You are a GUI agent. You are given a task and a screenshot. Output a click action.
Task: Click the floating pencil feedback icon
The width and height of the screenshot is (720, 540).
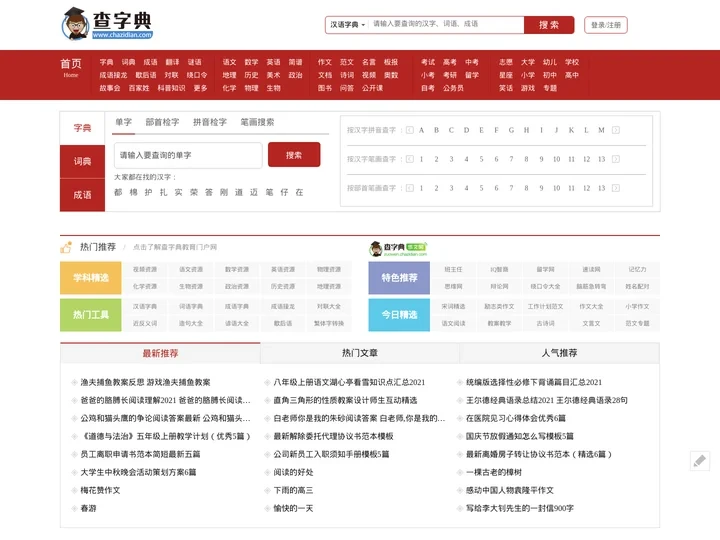pyautogui.click(x=699, y=461)
